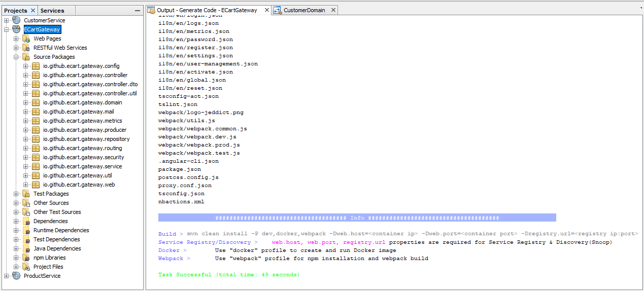Minimize the Projects panel

tap(137, 11)
